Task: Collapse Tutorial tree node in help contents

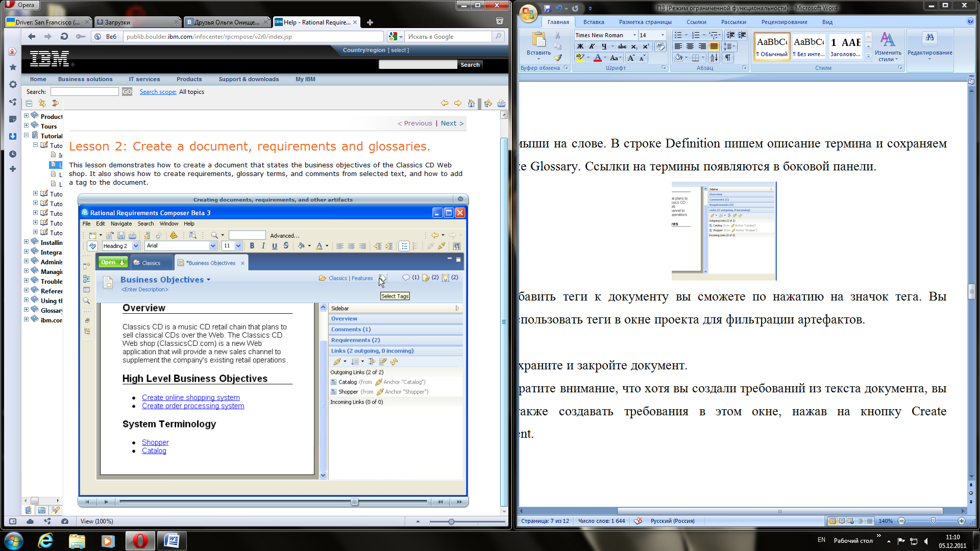Action: pos(26,135)
